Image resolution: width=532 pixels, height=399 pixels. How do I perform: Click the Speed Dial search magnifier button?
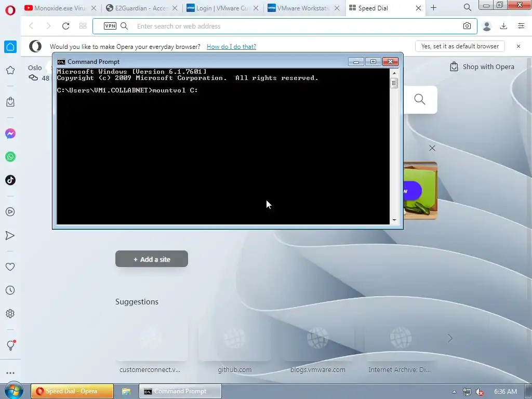point(420,99)
